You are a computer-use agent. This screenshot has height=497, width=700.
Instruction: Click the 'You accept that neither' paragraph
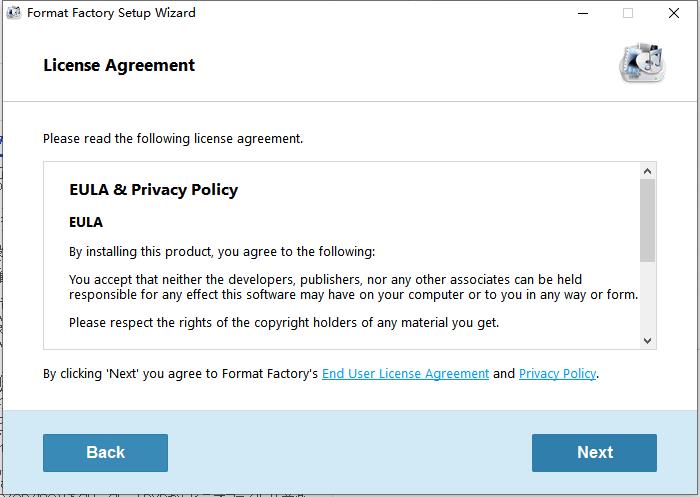[x=353, y=287]
